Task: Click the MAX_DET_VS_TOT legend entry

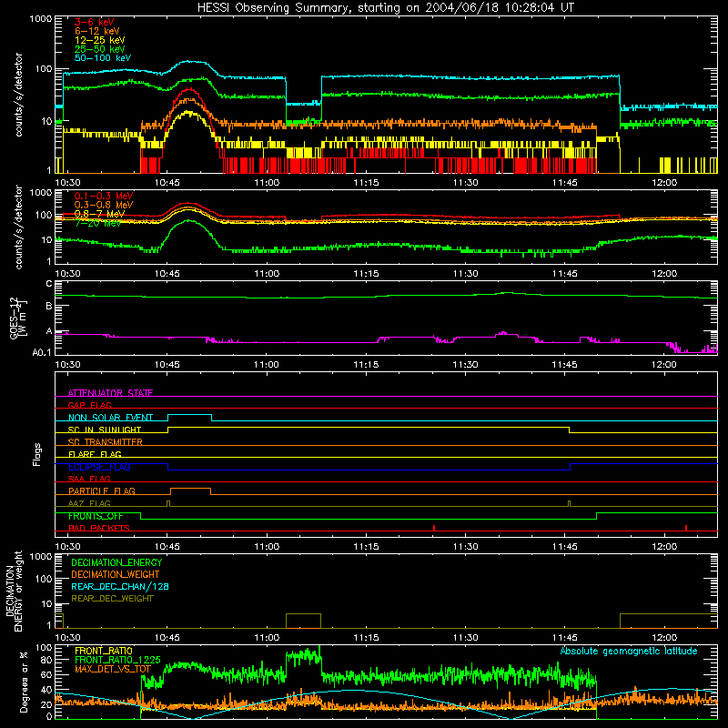Action: tap(113, 669)
